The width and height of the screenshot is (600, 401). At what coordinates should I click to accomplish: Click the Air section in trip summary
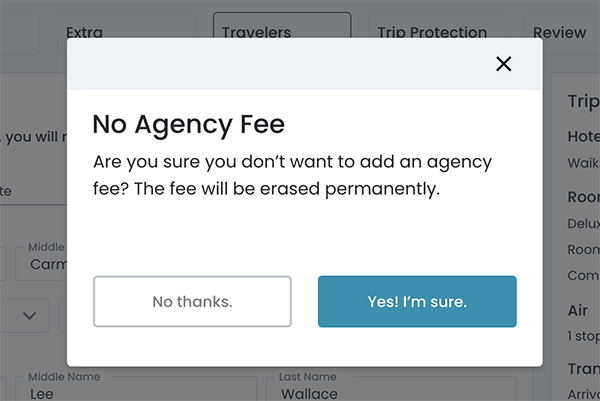pyautogui.click(x=578, y=311)
